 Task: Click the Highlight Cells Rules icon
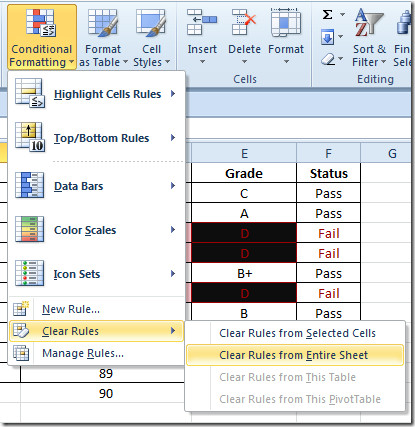30,93
